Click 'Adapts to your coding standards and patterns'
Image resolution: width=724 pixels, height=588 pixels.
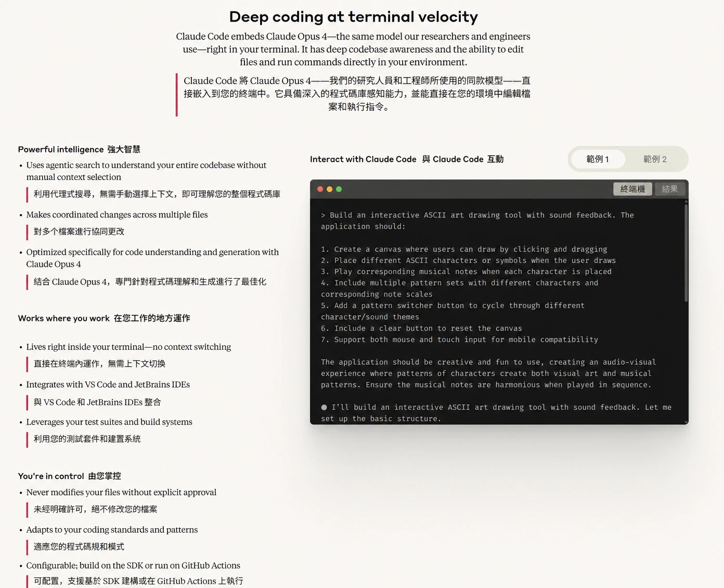(112, 530)
